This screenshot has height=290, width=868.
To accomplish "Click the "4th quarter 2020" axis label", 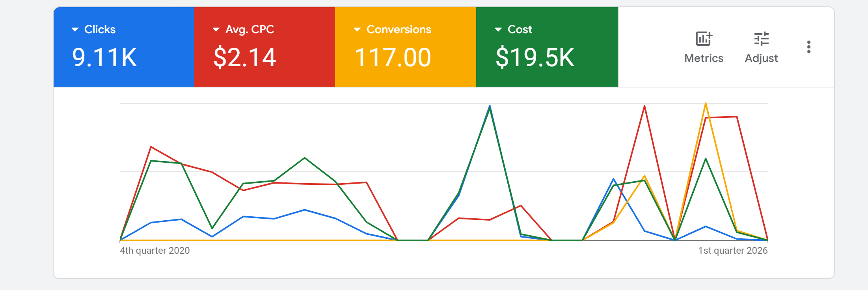I will 155,251.
